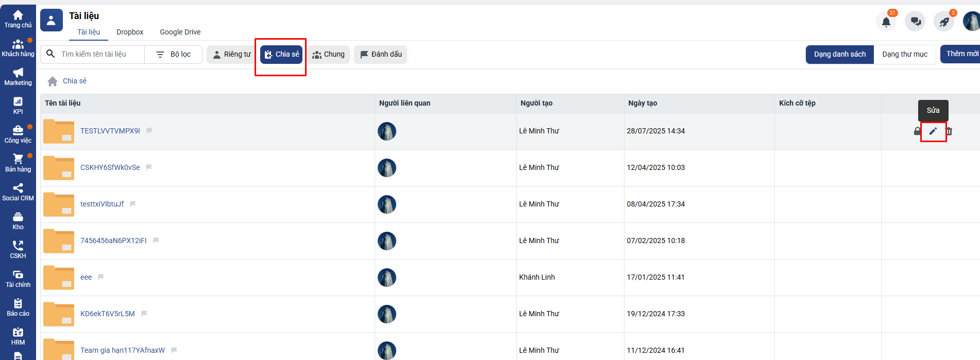The width and height of the screenshot is (980, 360).
Task: Click the edit pencil icon for TESTLVVTVMPX9I
Action: (933, 131)
